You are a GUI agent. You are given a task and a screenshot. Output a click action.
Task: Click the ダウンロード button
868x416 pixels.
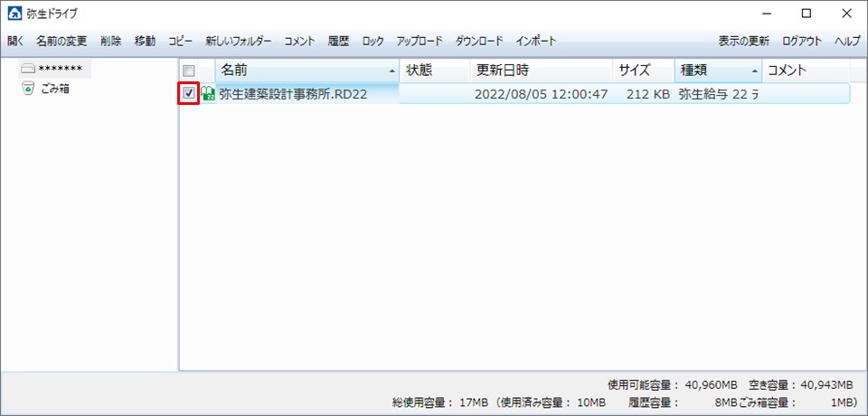pos(480,42)
